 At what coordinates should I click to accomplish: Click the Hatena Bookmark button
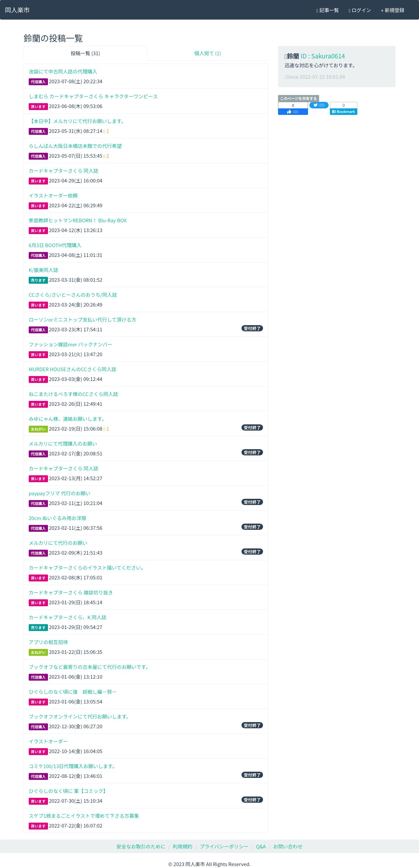(343, 112)
